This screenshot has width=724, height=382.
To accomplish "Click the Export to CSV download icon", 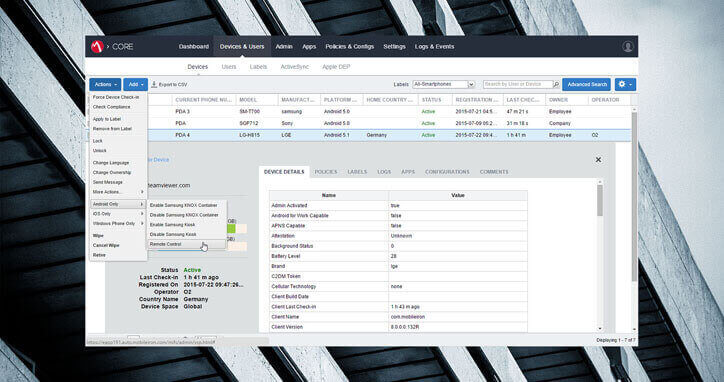I will (x=154, y=85).
